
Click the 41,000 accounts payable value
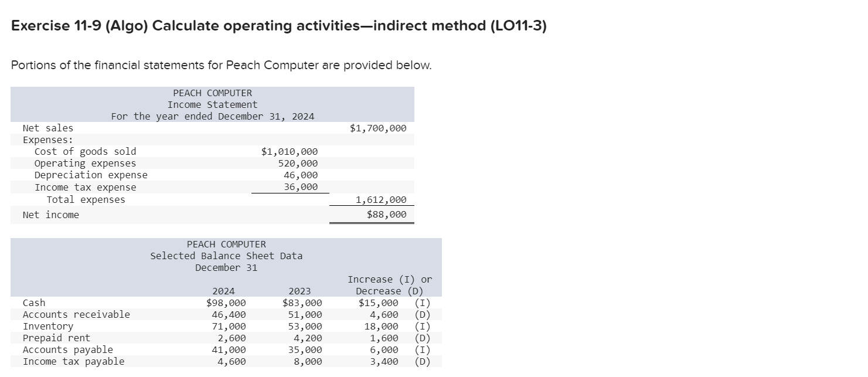point(229,349)
